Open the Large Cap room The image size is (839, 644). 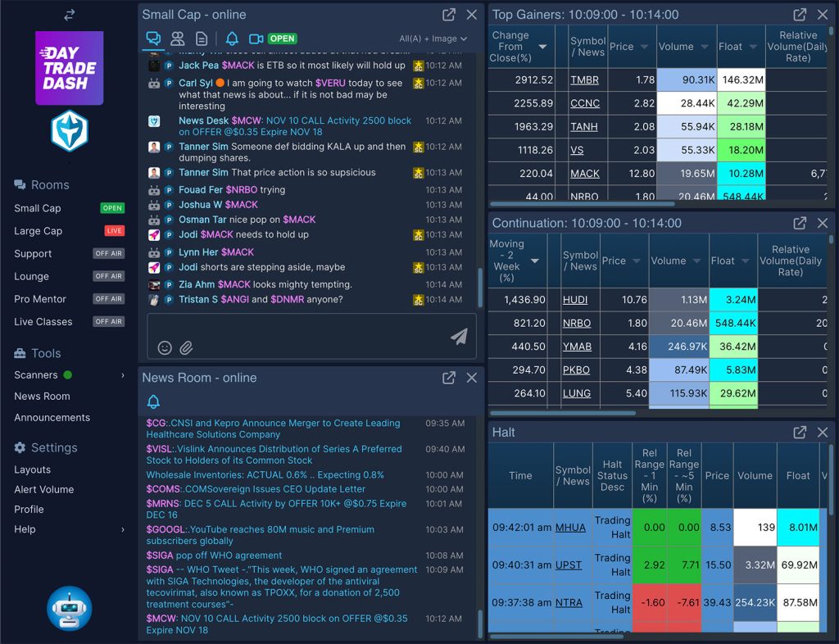38,231
